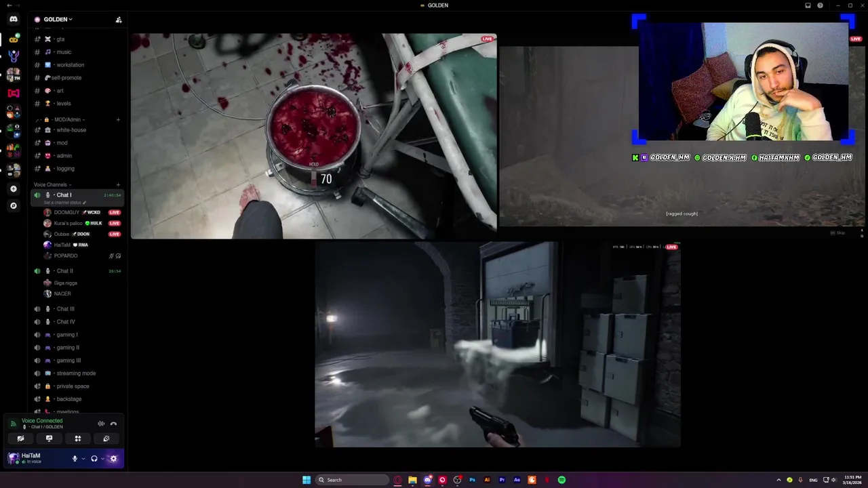The width and height of the screenshot is (868, 488).
Task: Open user settings gear icon
Action: click(x=113, y=459)
